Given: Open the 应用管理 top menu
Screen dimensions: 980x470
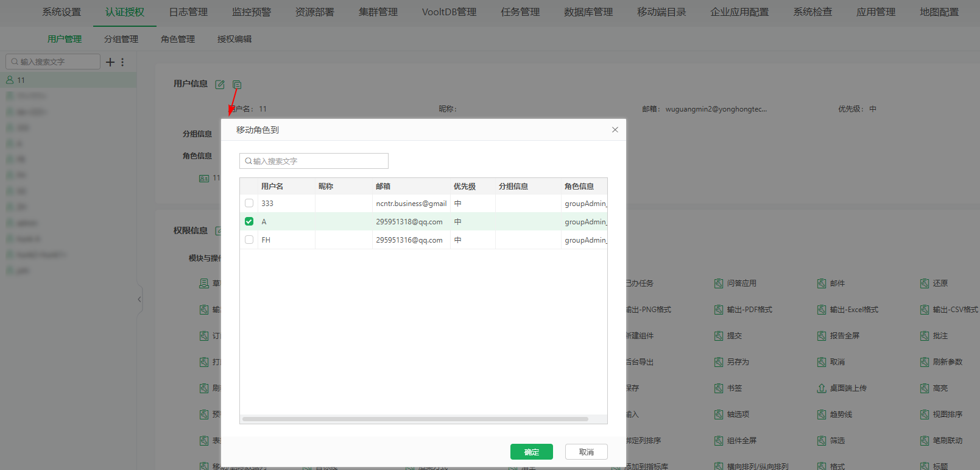Looking at the screenshot, I should (876, 12).
